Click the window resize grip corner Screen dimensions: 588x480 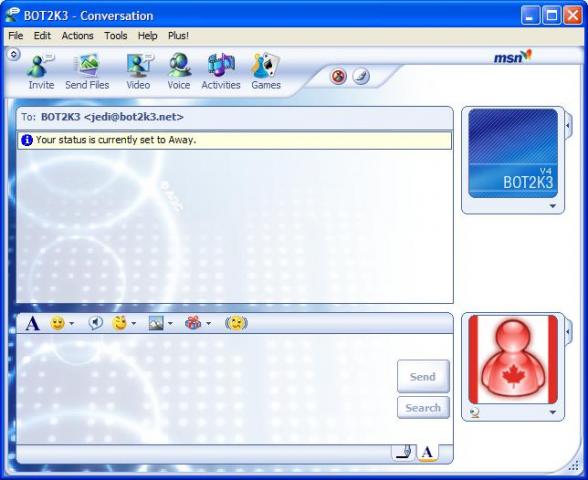[574, 466]
